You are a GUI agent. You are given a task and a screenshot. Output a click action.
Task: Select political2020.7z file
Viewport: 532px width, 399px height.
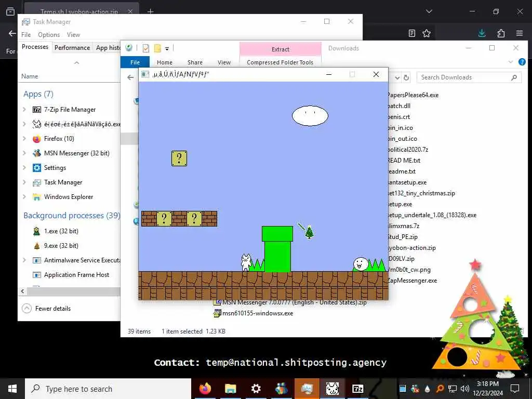coord(408,150)
